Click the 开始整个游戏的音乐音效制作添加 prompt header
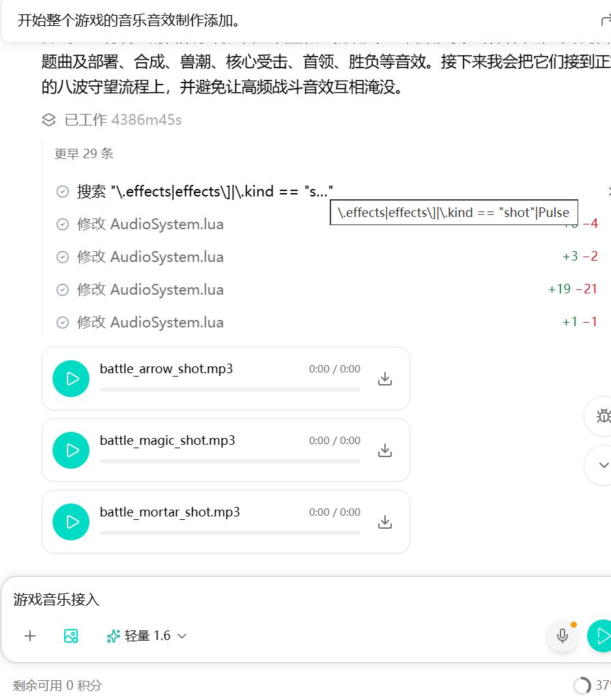The width and height of the screenshot is (611, 700). [128, 20]
